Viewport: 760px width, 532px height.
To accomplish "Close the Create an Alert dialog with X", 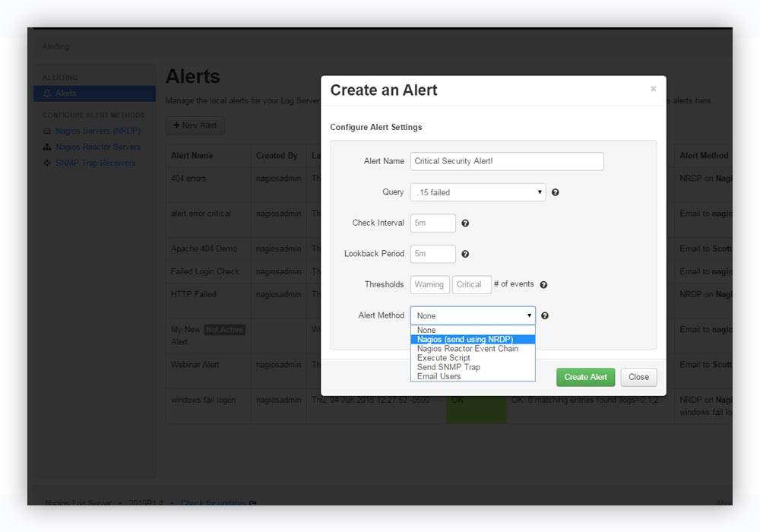I will tap(654, 89).
